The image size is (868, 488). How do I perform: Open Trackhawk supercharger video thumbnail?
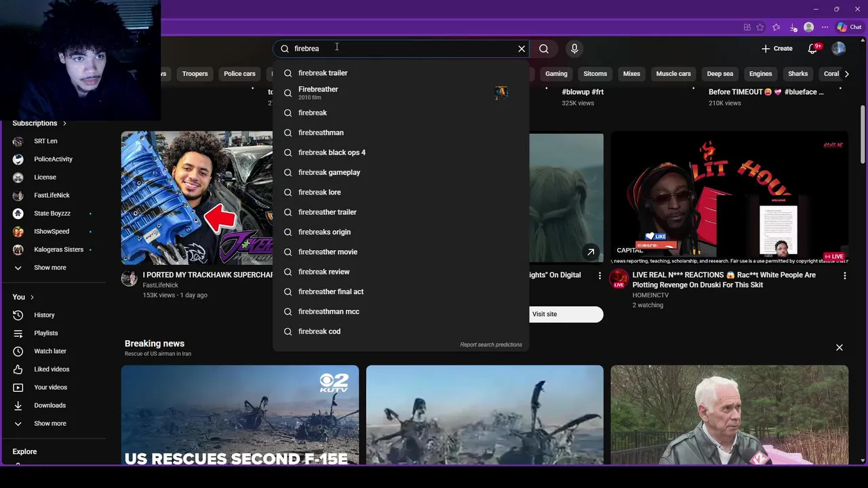(x=197, y=197)
